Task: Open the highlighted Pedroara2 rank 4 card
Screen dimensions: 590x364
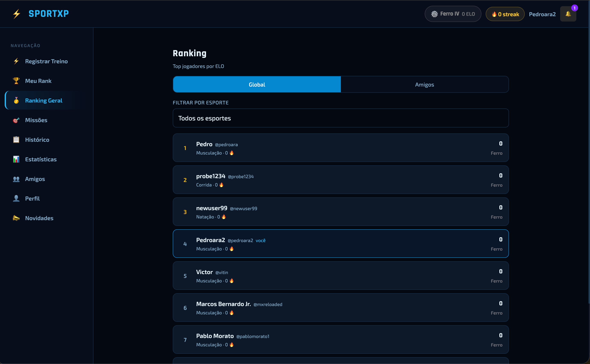Action: [341, 244]
